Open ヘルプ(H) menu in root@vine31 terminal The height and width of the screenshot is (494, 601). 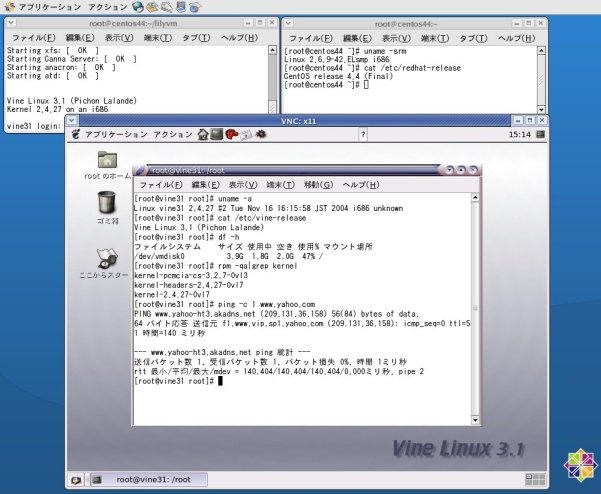coord(361,185)
